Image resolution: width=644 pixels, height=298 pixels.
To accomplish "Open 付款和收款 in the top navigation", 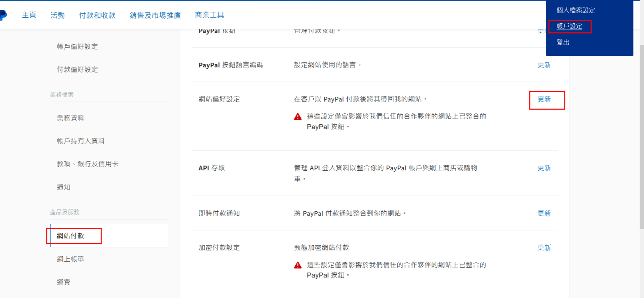I will pos(97,15).
